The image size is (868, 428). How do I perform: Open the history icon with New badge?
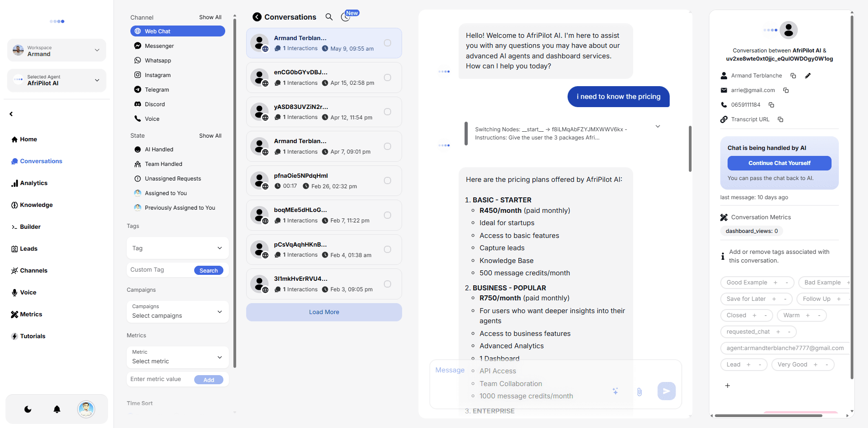tap(346, 17)
